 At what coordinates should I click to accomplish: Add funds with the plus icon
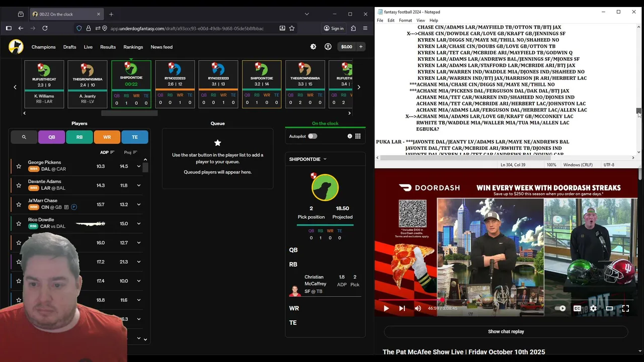click(361, 47)
